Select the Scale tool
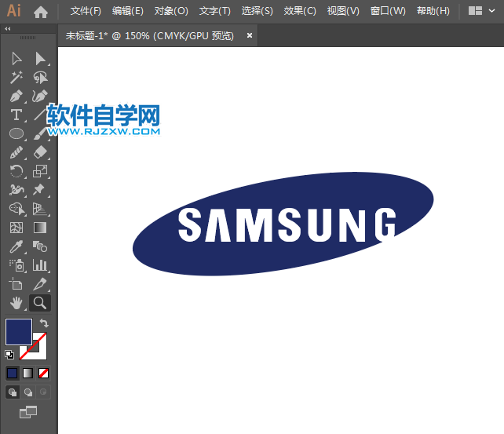Screen dimensions: 504x434 [x=40, y=171]
